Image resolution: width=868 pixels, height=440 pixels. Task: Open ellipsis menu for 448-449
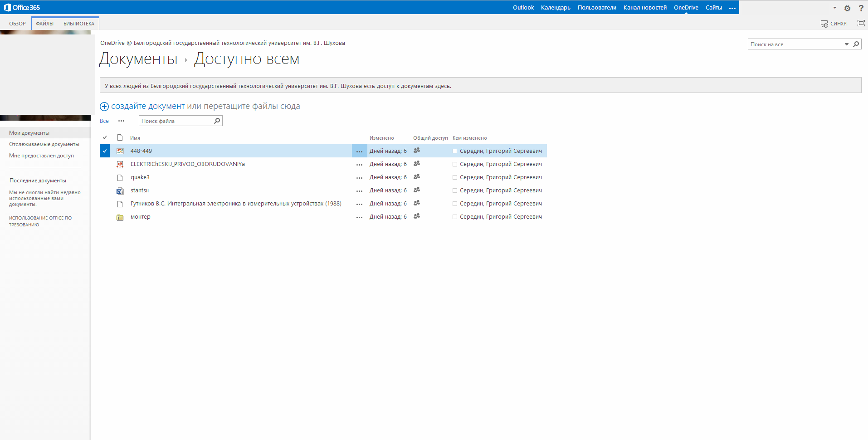359,151
